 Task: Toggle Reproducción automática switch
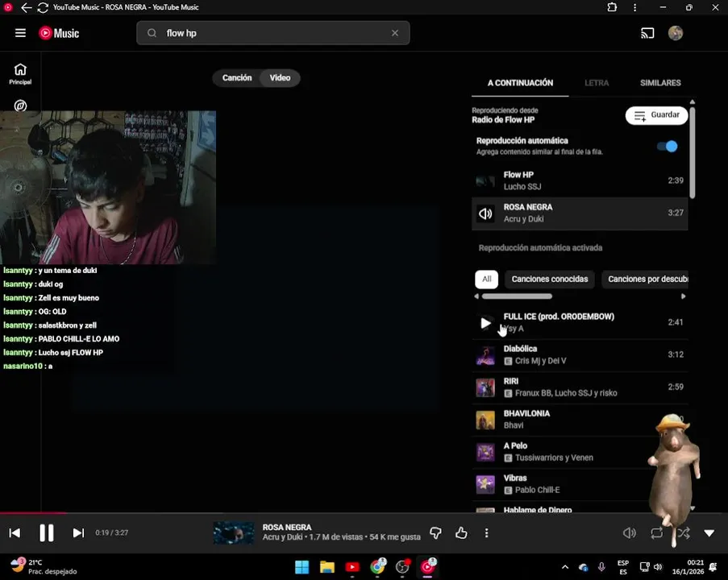pyautogui.click(x=668, y=146)
